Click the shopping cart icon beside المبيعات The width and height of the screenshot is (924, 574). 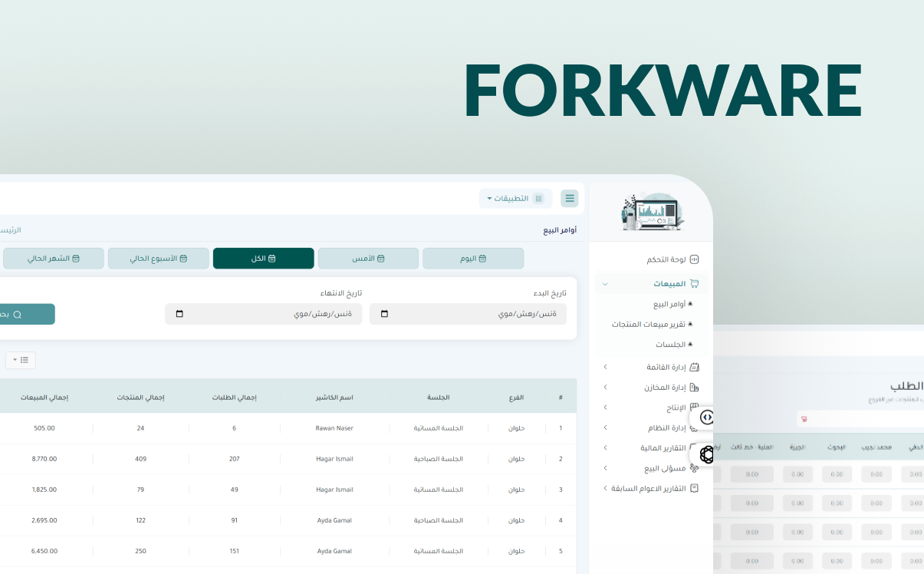tap(695, 284)
